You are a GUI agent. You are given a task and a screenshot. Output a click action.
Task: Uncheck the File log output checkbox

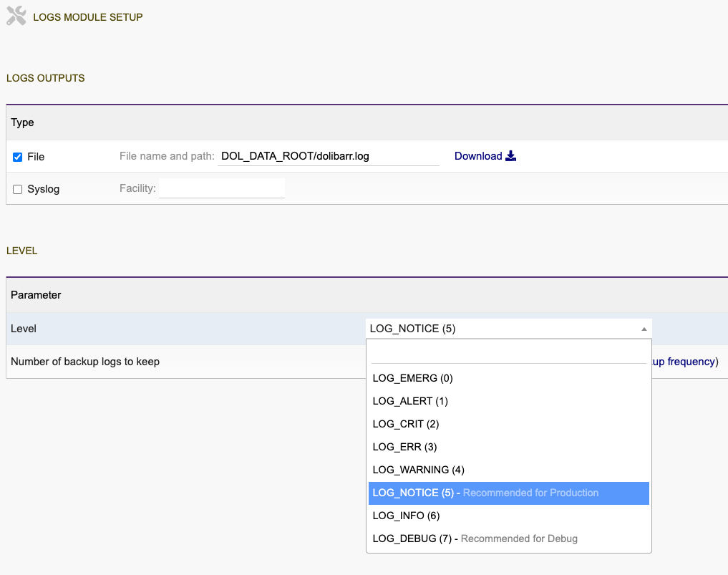(18, 157)
